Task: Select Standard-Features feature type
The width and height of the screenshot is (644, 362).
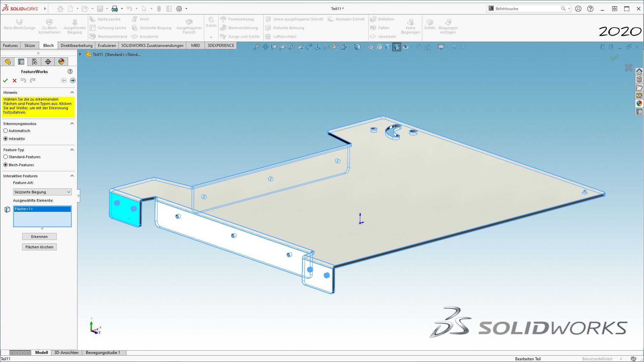Action: 6,157
